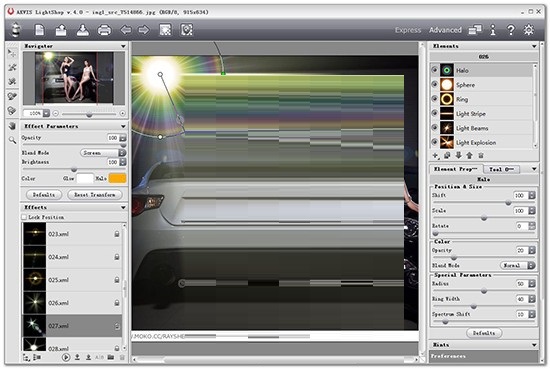The height and width of the screenshot is (369, 550).
Task: Open program info via the i icon
Action: point(493,30)
